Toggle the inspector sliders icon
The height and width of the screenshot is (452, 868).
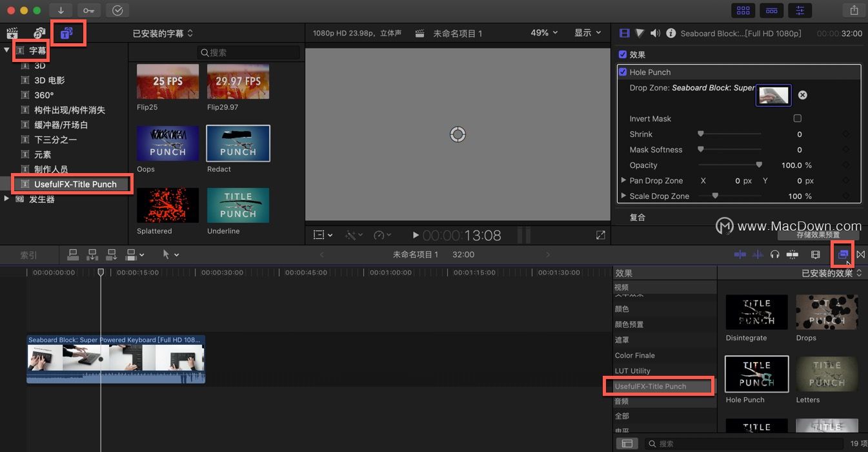point(800,10)
